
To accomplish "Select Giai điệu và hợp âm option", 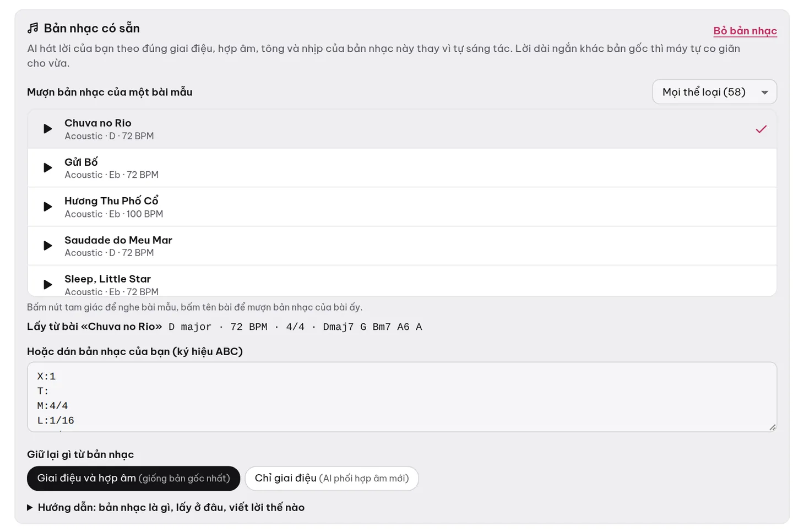I will (133, 478).
